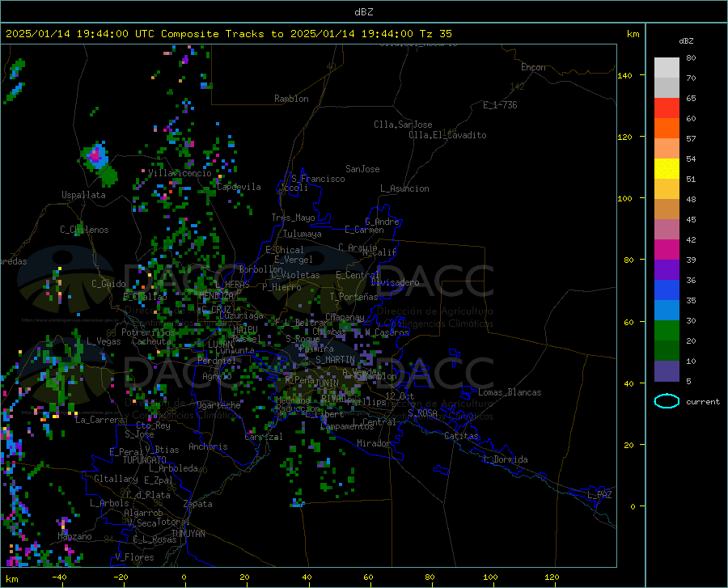This screenshot has width=728, height=588.
Task: Click the 'TUNUYAN' map label
Action: 188,533
